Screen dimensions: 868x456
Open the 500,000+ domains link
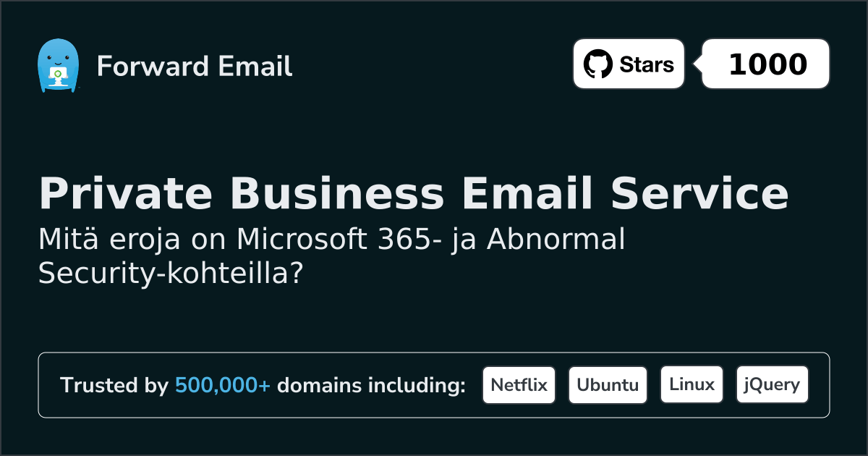point(223,386)
